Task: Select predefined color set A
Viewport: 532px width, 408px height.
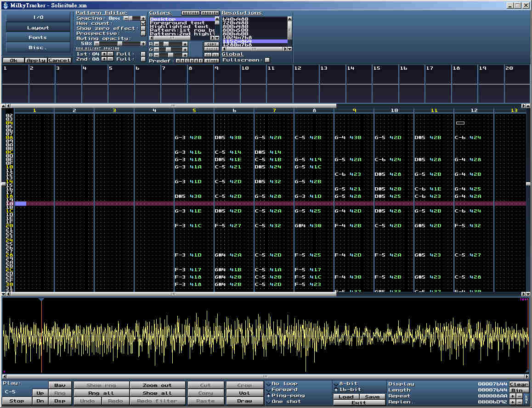Action: click(178, 61)
